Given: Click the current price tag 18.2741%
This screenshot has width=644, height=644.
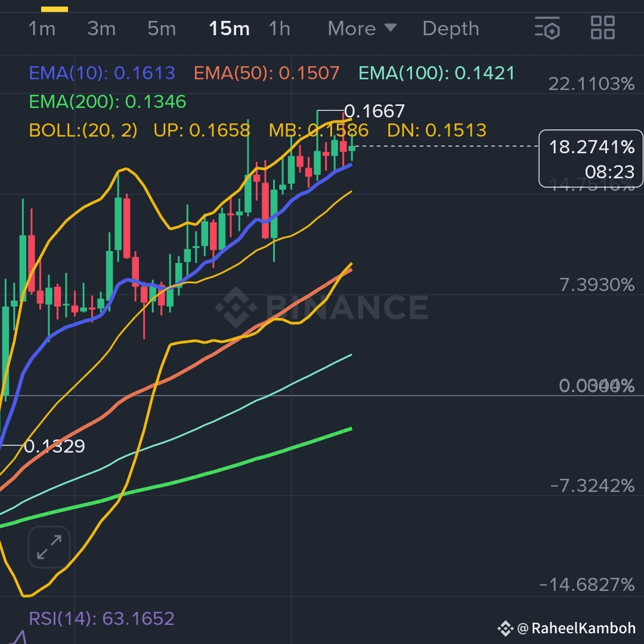Looking at the screenshot, I should pos(591,159).
